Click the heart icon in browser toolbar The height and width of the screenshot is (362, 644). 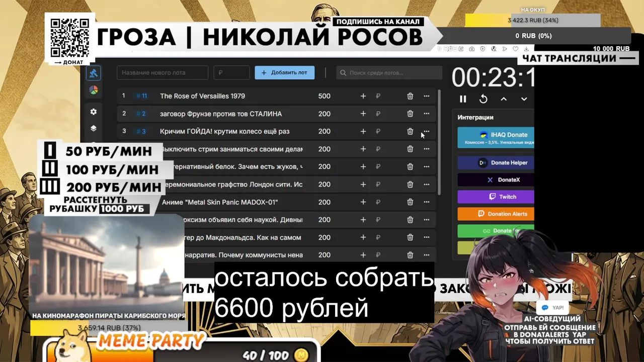(516, 49)
